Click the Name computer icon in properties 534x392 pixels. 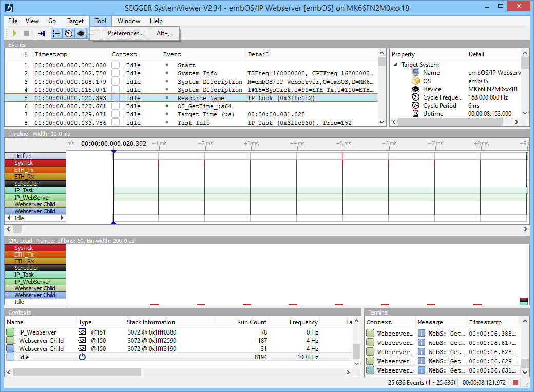coord(416,72)
